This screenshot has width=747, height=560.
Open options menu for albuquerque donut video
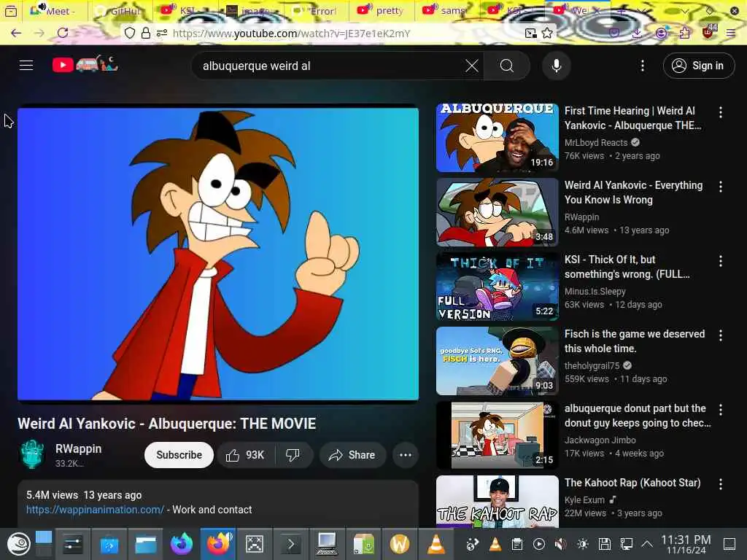pyautogui.click(x=720, y=410)
